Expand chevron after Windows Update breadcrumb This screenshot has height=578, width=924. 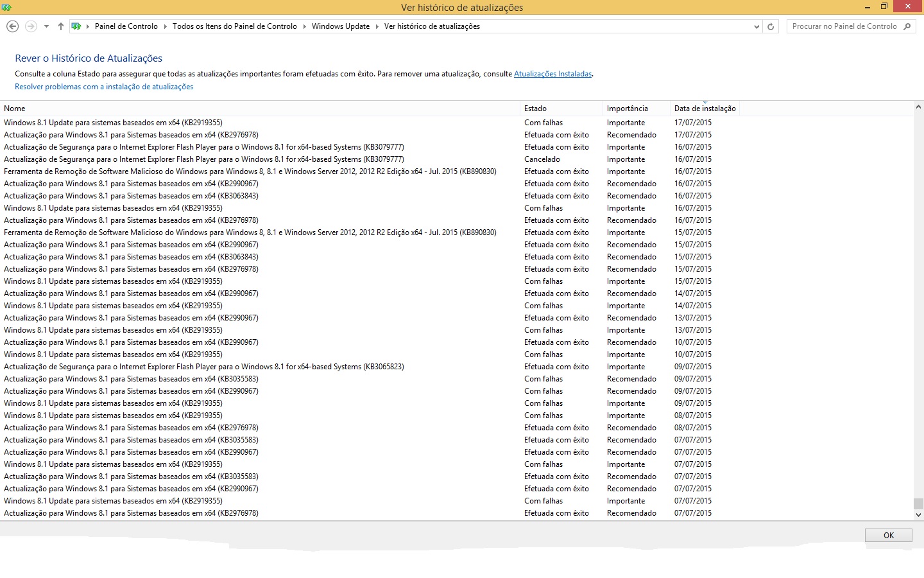click(377, 26)
